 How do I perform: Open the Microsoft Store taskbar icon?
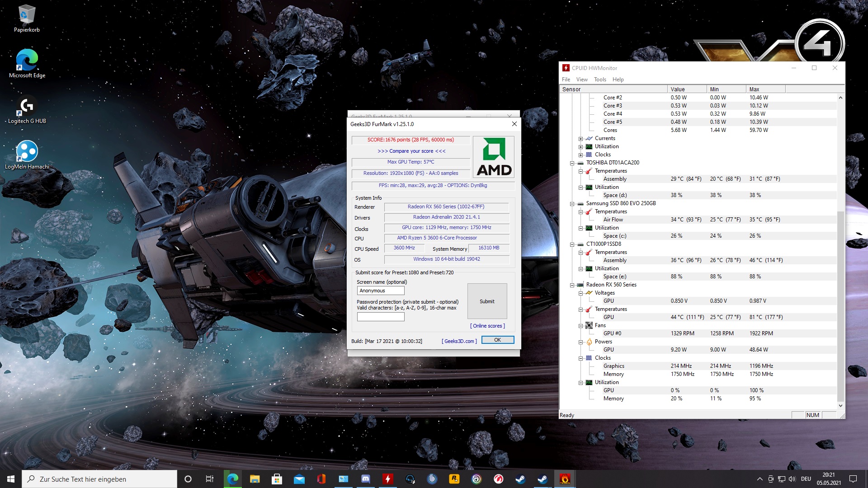[x=277, y=479]
